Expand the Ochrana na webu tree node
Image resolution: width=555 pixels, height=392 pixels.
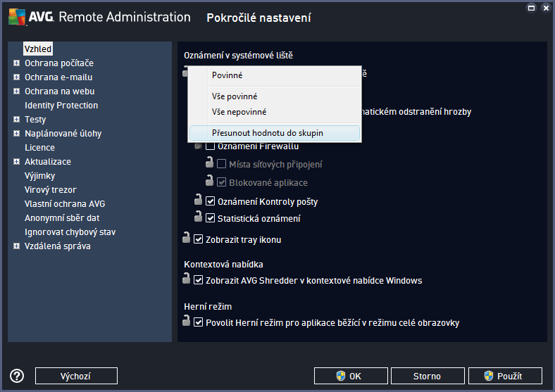pyautogui.click(x=16, y=91)
